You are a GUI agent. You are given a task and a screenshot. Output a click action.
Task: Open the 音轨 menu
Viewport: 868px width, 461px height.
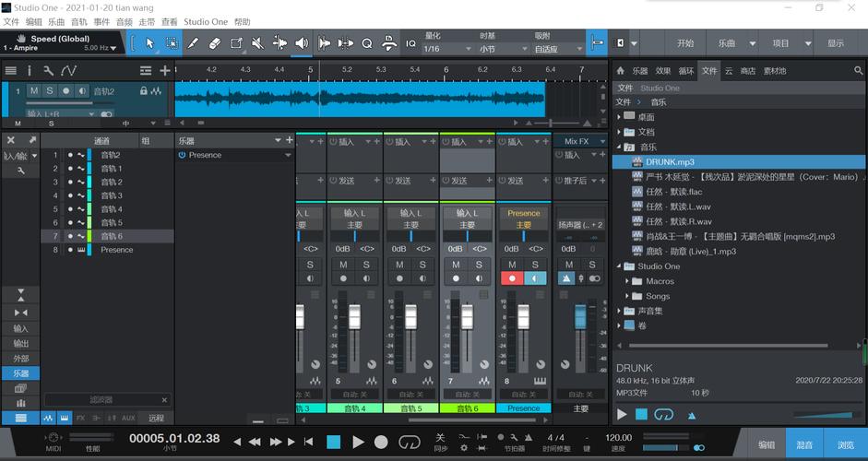click(x=79, y=21)
